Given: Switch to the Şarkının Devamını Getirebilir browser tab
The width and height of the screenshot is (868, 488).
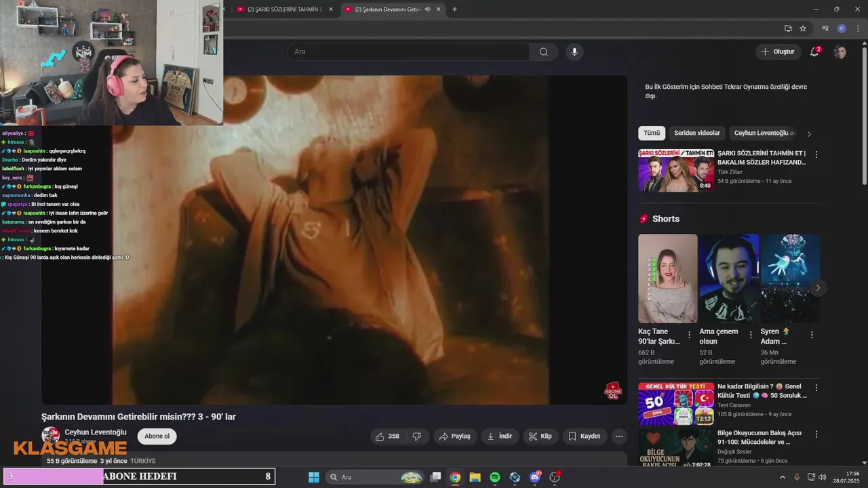Looking at the screenshot, I should pos(392,9).
